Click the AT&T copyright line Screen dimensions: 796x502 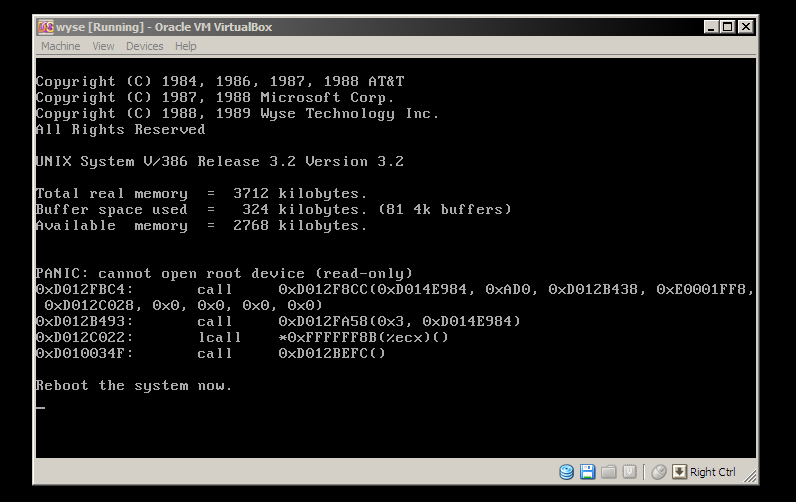(x=220, y=81)
